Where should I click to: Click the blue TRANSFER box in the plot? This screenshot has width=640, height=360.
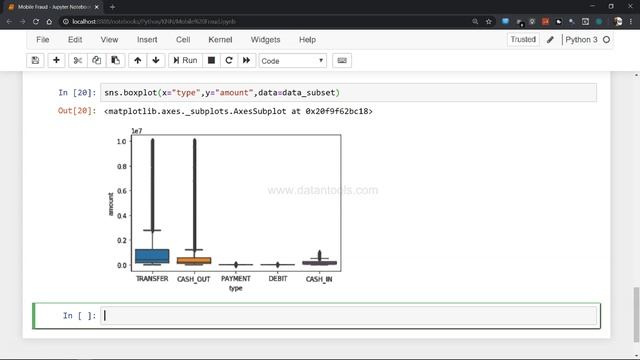152,256
